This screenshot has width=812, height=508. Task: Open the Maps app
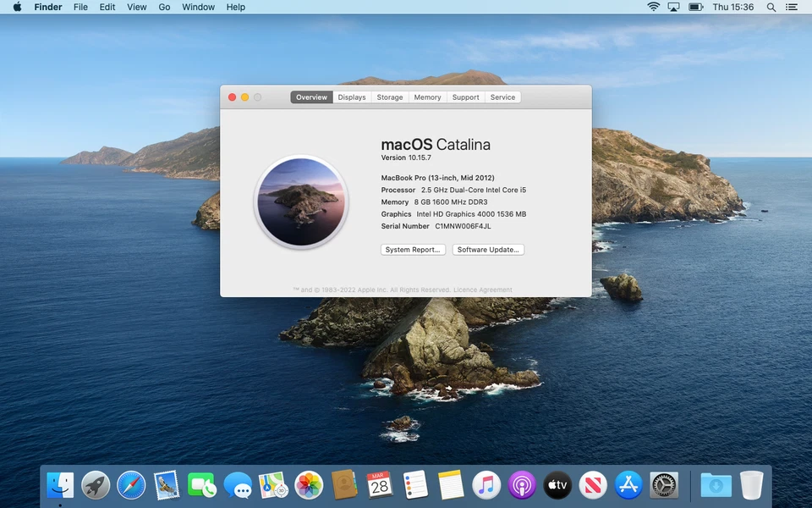[x=272, y=485]
